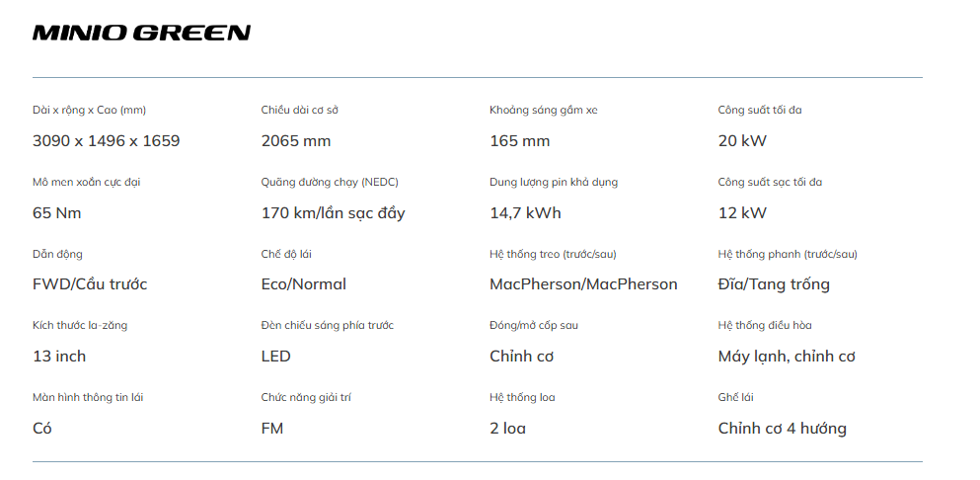Image resolution: width=980 pixels, height=480 pixels.
Task: Select the Eco/Normal driving mode value
Action: pyautogui.click(x=304, y=284)
